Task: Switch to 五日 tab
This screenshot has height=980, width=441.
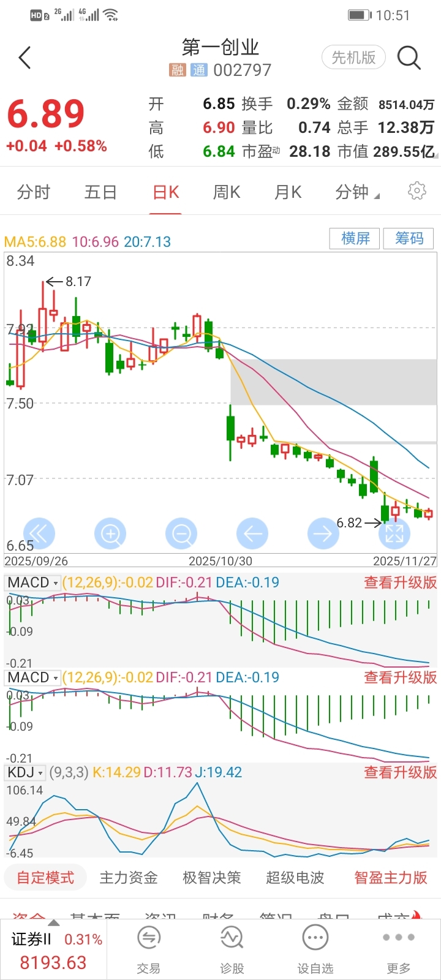Action: [x=100, y=192]
